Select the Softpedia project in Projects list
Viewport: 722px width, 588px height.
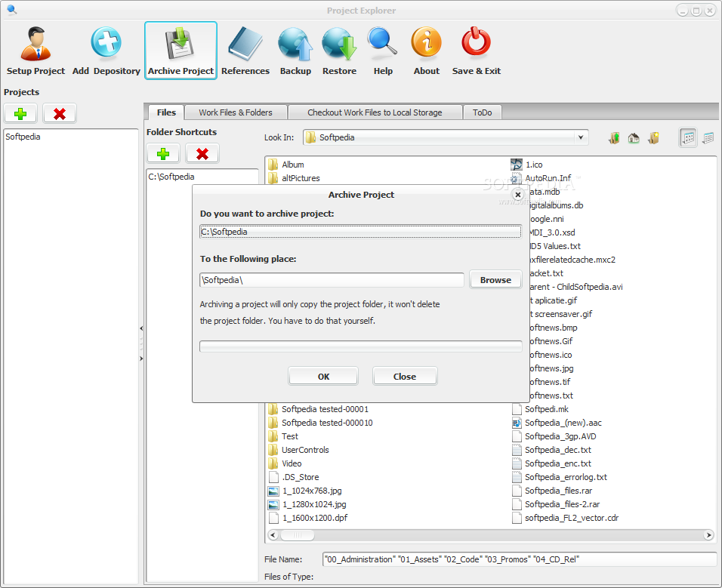(x=23, y=137)
